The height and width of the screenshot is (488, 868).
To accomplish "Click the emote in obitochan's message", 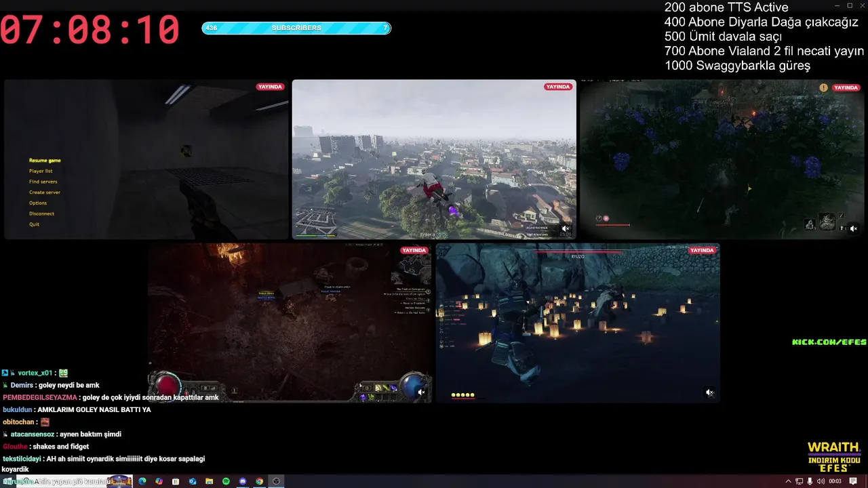I will 45,422.
